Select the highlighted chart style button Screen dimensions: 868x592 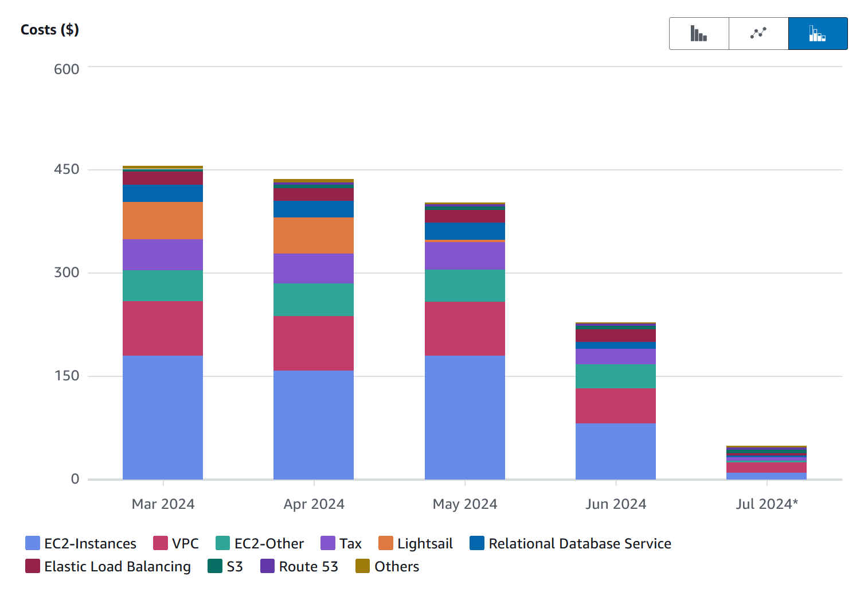[818, 33]
